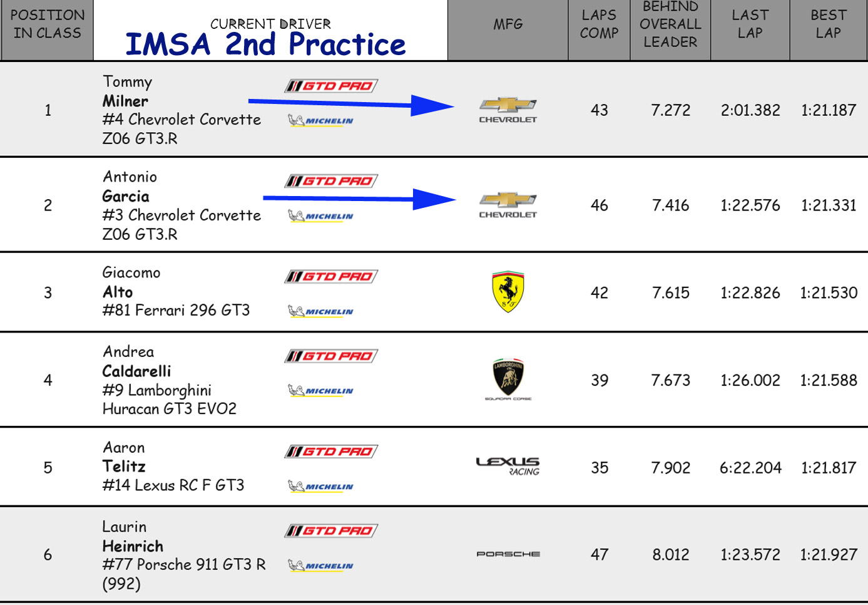
Task: Select the Lexus Racing logo
Action: [x=508, y=466]
